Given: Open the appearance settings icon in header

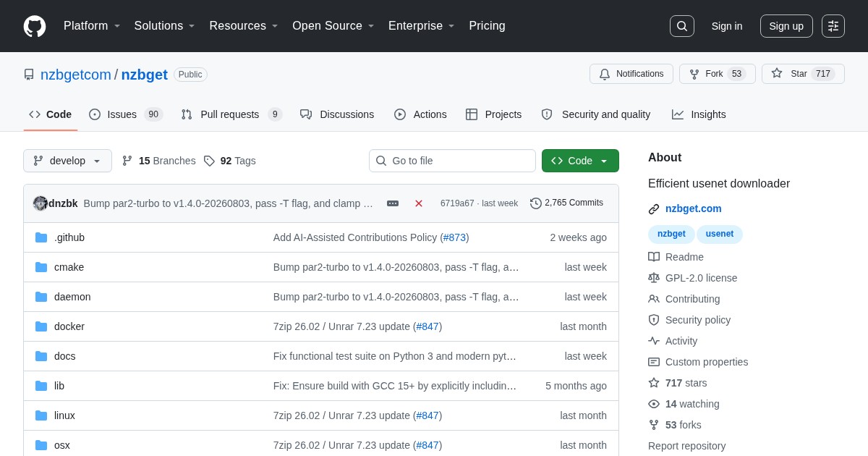Looking at the screenshot, I should [833, 26].
